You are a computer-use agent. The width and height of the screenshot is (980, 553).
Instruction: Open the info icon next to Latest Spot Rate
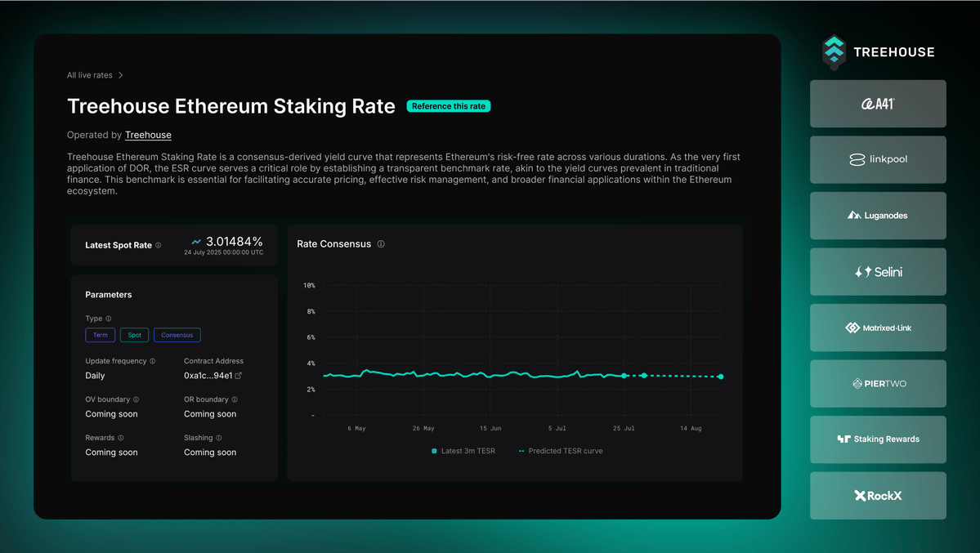(x=158, y=245)
